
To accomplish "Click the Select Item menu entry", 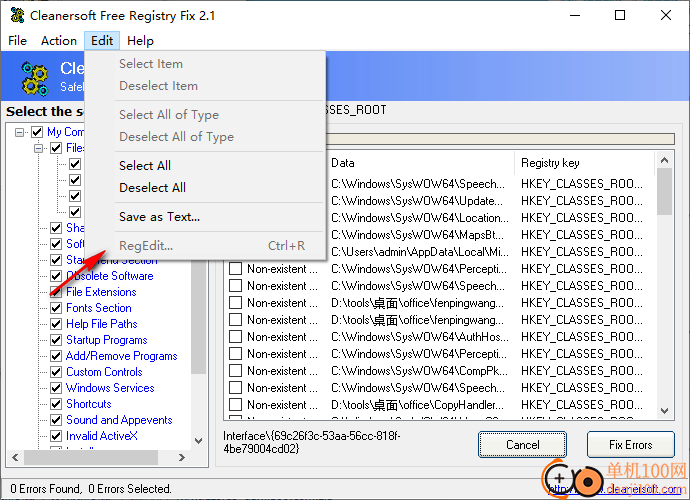I will point(206,63).
